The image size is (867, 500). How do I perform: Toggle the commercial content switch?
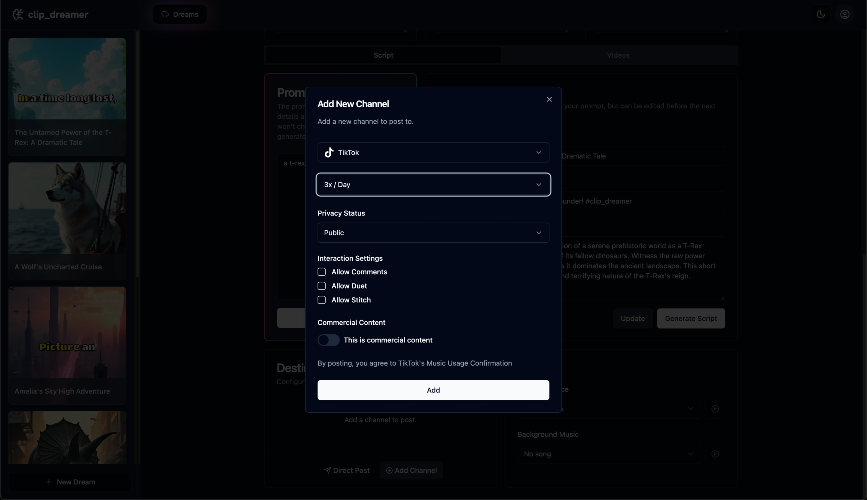[328, 340]
